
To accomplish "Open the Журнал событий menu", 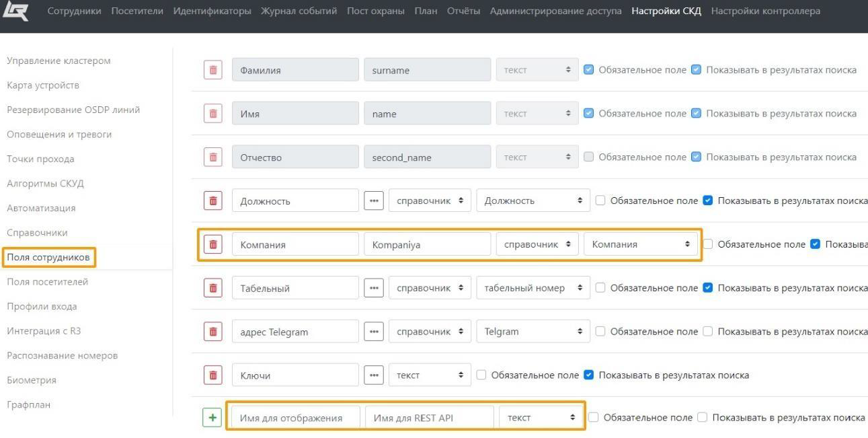I will click(x=299, y=11).
